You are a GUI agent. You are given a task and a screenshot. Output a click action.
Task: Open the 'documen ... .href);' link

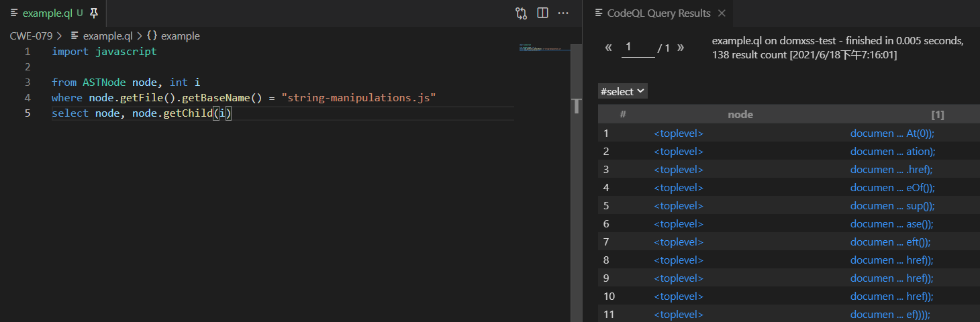point(891,170)
